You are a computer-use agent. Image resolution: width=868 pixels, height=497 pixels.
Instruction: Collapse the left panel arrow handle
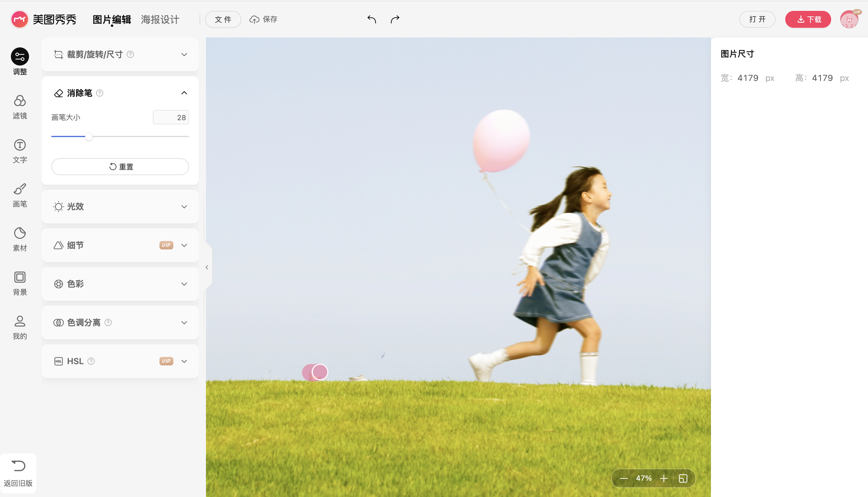[207, 267]
